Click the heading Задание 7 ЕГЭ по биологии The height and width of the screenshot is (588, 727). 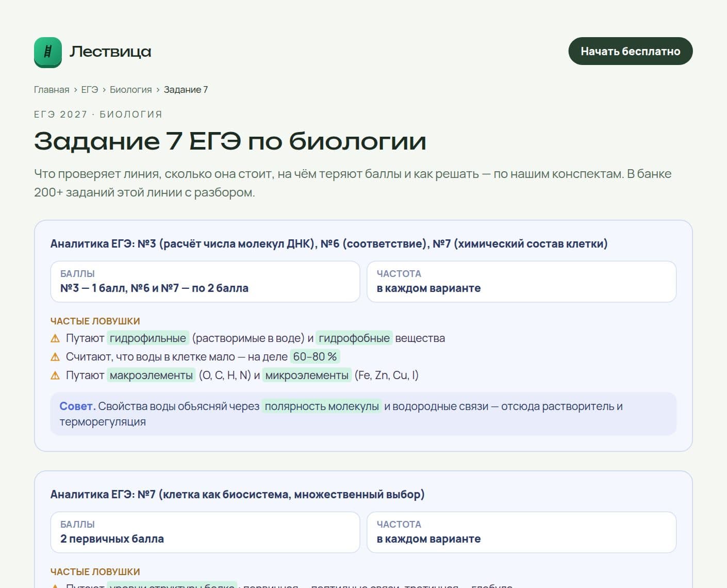click(230, 141)
